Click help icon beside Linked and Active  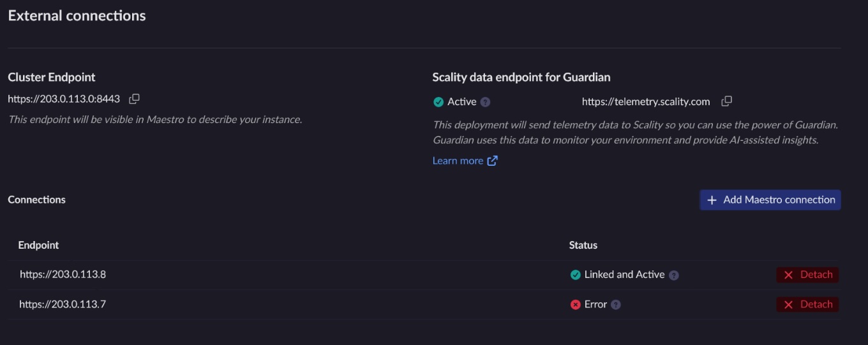click(x=673, y=275)
